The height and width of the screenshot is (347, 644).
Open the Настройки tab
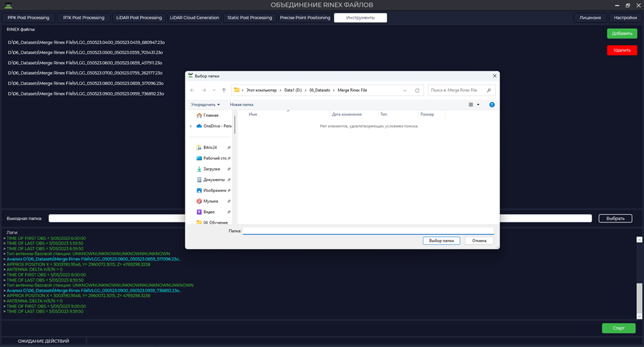point(625,18)
